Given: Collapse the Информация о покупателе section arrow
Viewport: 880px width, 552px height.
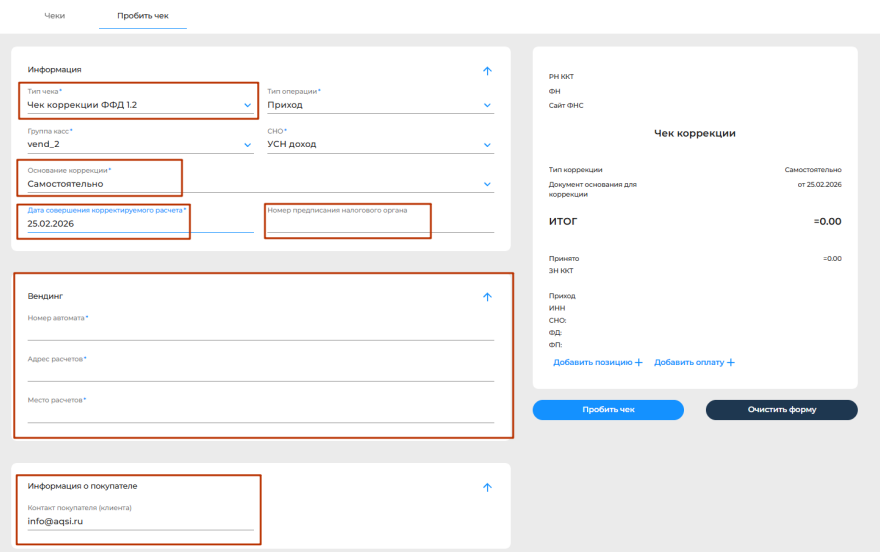Looking at the screenshot, I should 487,487.
